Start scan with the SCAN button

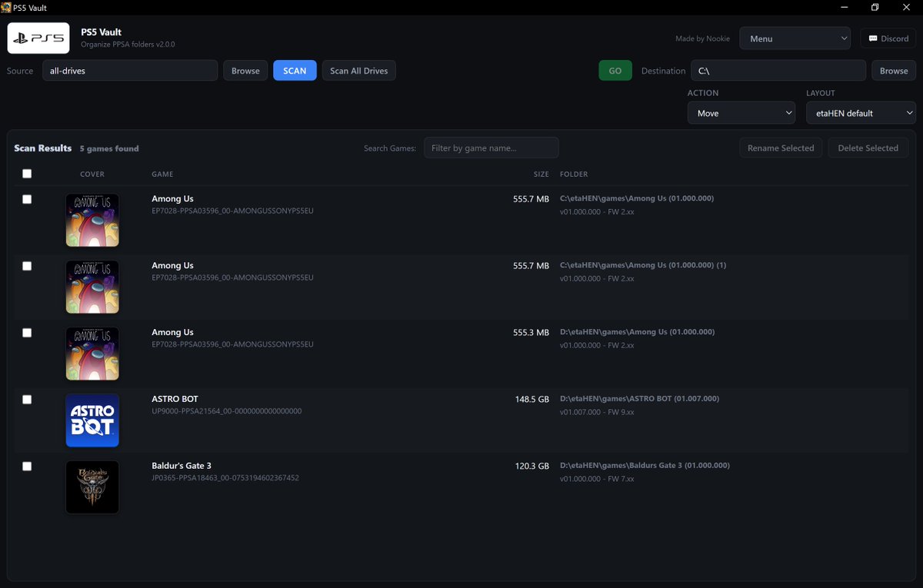295,71
